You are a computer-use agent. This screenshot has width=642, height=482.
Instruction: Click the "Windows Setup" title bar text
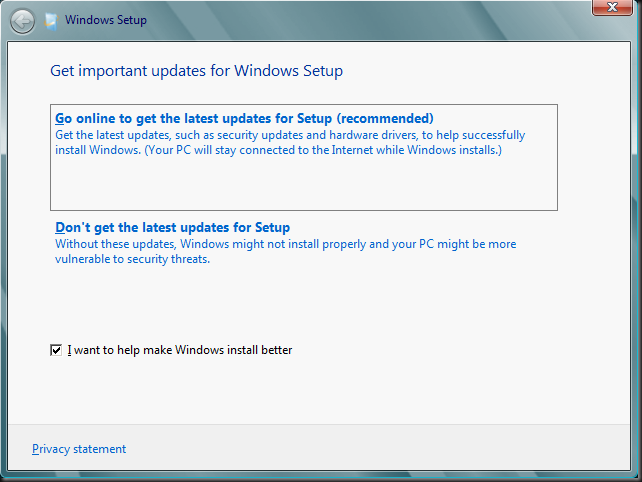[106, 20]
